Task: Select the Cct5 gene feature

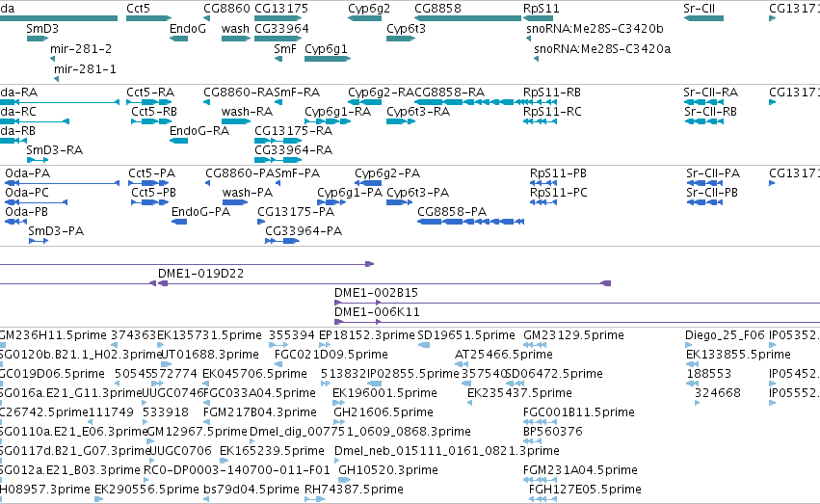Action: coord(149,18)
